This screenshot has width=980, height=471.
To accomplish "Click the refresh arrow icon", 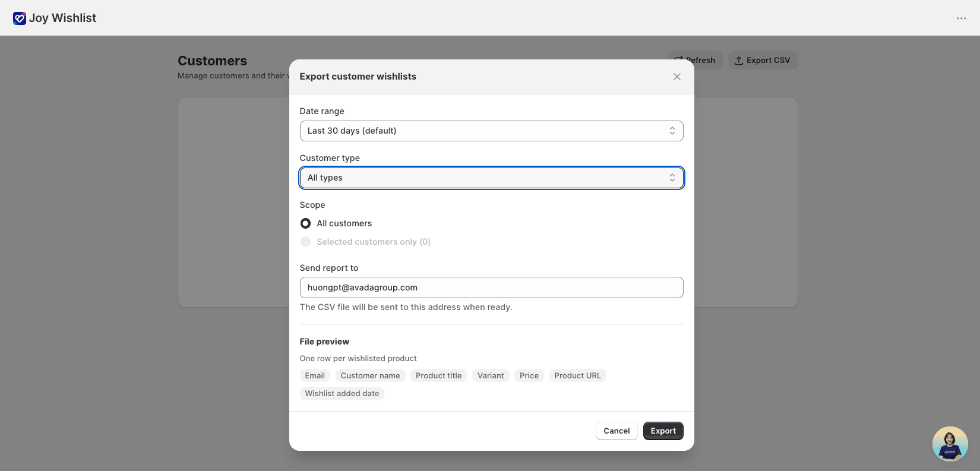I will click(678, 60).
